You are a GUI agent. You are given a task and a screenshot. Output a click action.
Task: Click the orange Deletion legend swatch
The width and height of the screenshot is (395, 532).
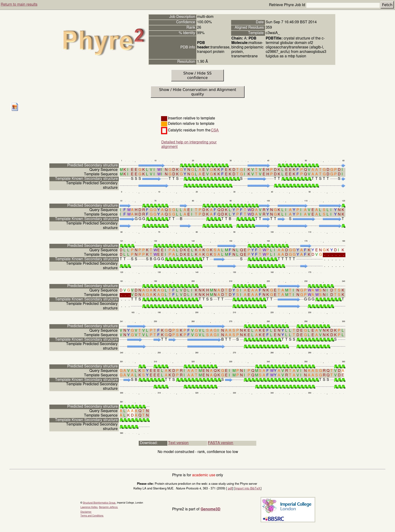tap(164, 124)
